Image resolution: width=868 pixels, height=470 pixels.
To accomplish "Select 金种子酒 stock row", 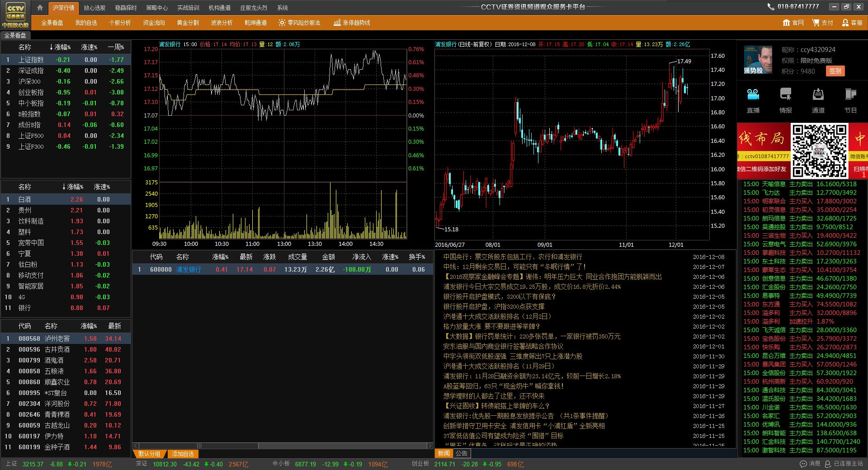I will (x=66, y=447).
